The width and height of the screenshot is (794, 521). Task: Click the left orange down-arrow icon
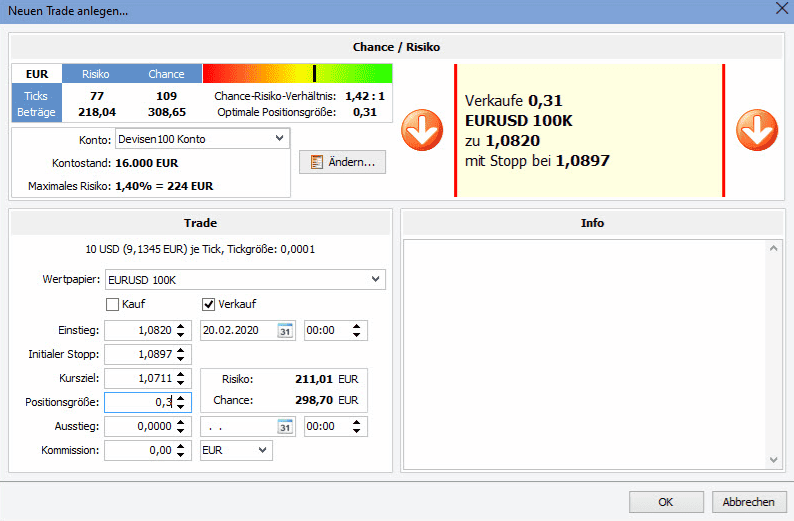click(x=421, y=130)
